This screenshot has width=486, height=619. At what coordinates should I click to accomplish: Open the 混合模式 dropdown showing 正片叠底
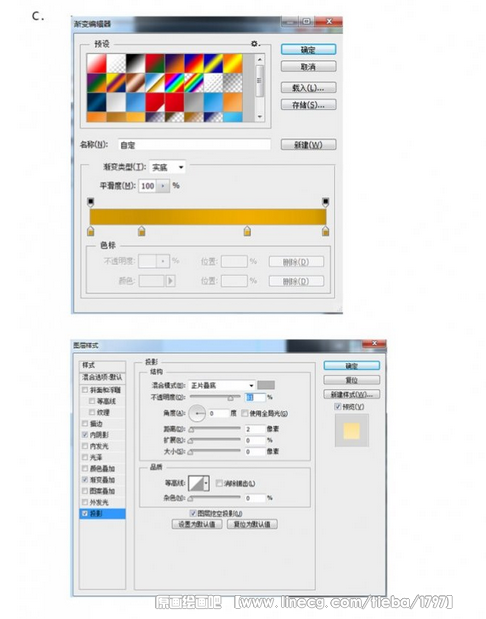(x=221, y=385)
